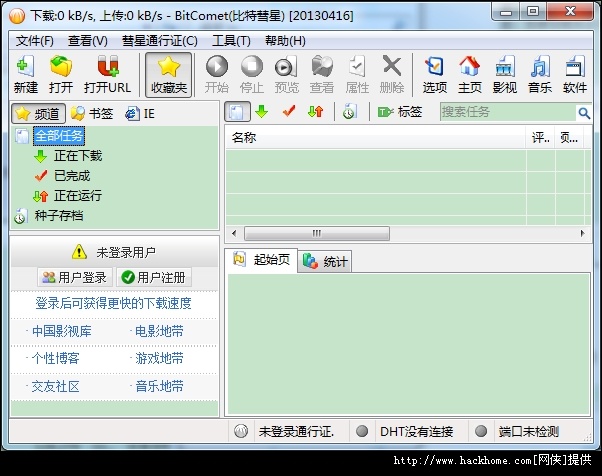Click the 预... column header
The image size is (602, 476).
[569, 137]
